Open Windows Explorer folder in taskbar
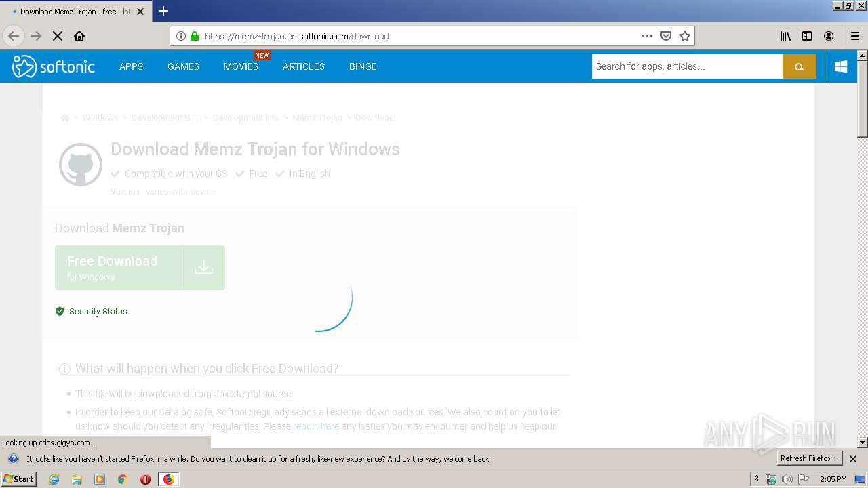 [x=77, y=479]
